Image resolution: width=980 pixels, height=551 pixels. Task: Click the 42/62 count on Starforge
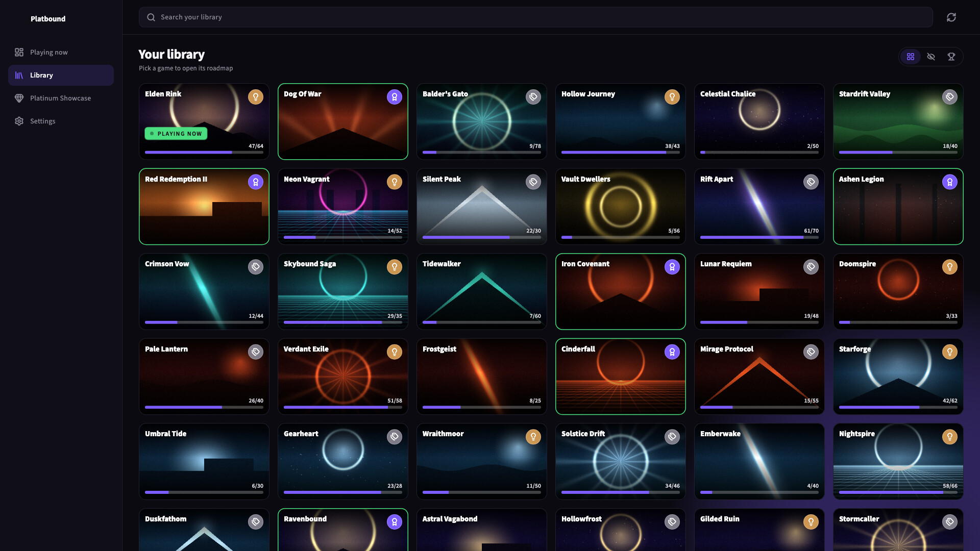coord(950,401)
